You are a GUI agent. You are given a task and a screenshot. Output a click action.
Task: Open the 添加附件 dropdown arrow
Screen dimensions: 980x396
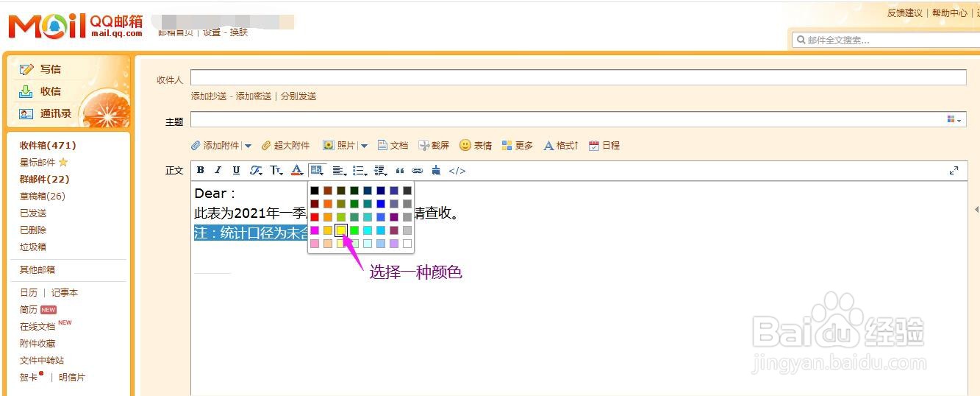[248, 146]
